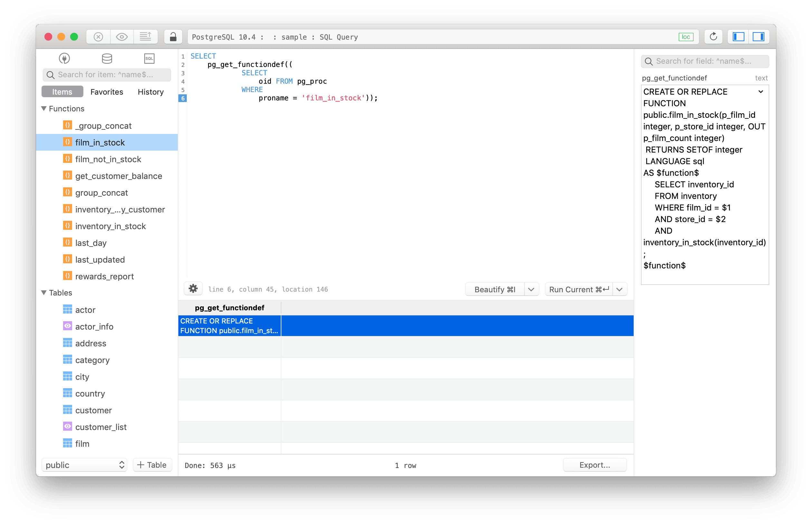
Task: Select the film_not_in_stock function
Action: [107, 159]
